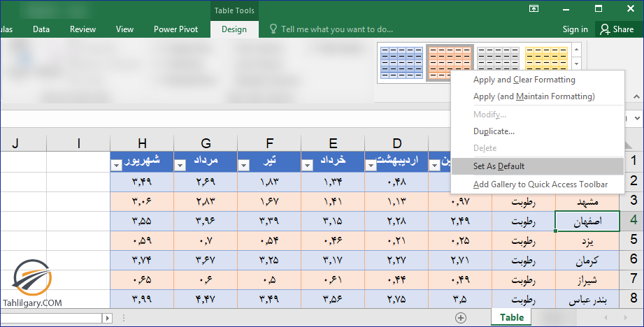This screenshot has width=644, height=327.
Task: Select row 4 header
Action: pos(633,221)
